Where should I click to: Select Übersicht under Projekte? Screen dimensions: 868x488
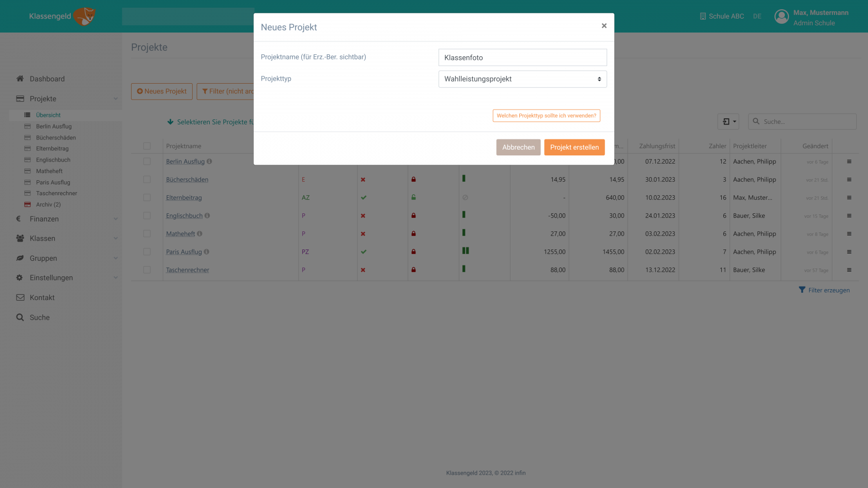[48, 115]
